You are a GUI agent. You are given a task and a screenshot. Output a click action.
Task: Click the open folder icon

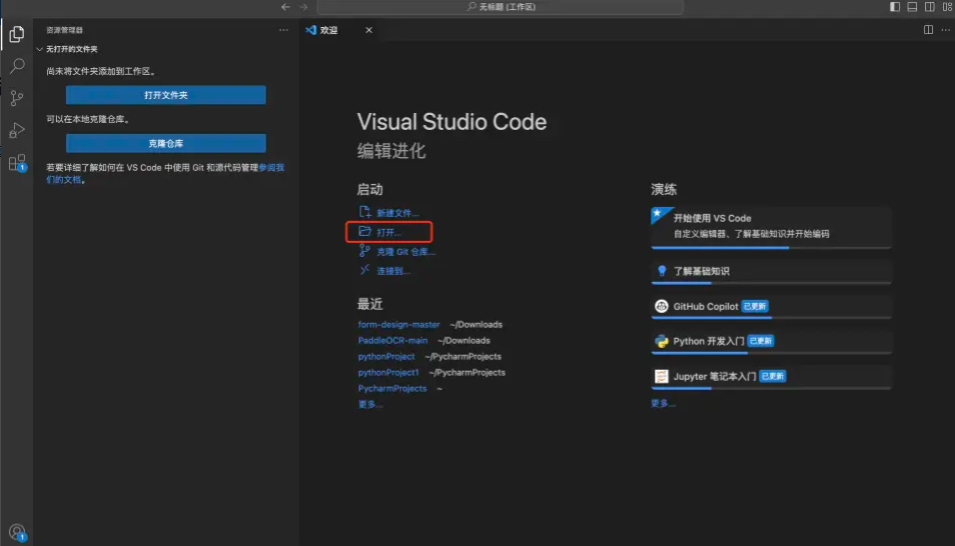(x=365, y=231)
